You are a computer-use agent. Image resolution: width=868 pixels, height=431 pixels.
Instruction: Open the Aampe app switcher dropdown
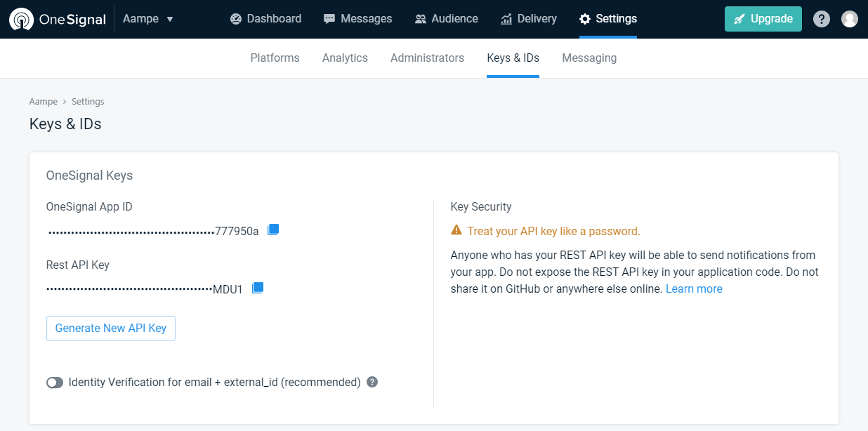pos(148,19)
